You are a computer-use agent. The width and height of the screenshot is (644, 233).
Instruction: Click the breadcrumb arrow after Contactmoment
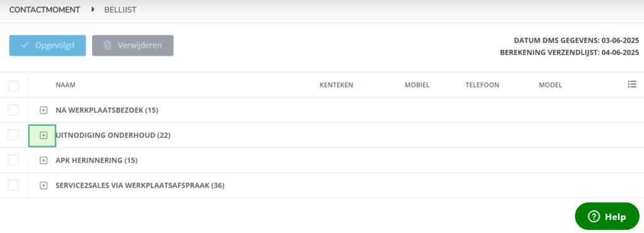tap(93, 10)
